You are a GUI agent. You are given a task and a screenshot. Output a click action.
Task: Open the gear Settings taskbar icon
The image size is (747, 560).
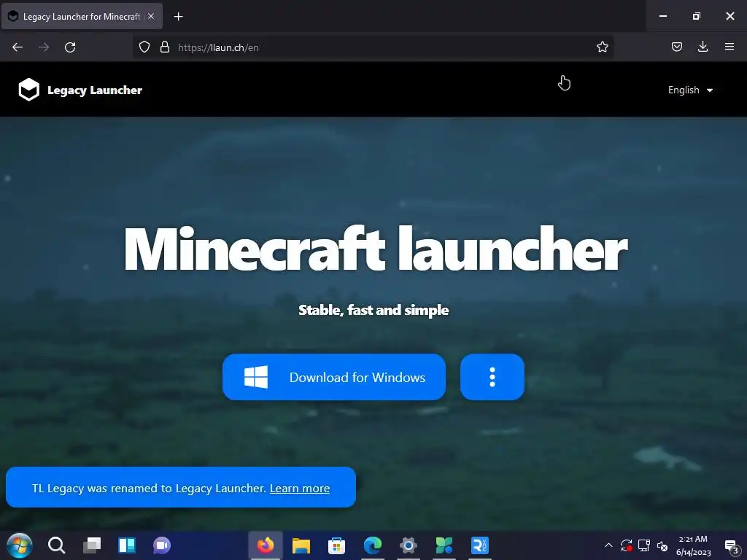[x=409, y=545]
